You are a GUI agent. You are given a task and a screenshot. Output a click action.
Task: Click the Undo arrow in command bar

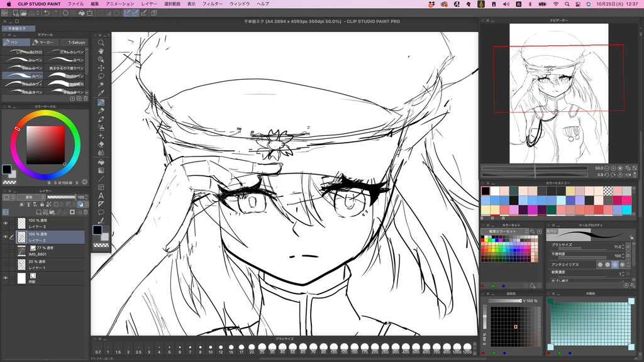(x=47, y=13)
